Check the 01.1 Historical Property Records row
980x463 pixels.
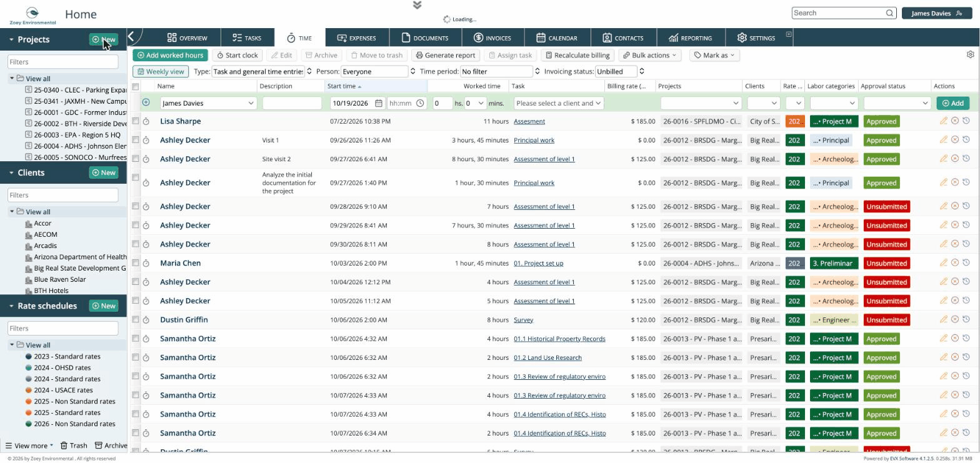click(x=135, y=338)
